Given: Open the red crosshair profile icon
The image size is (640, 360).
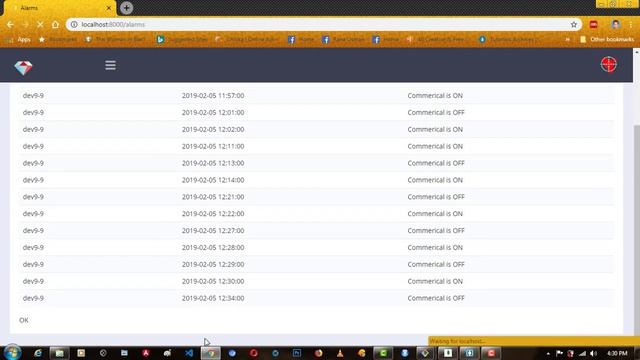Looking at the screenshot, I should 609,64.
